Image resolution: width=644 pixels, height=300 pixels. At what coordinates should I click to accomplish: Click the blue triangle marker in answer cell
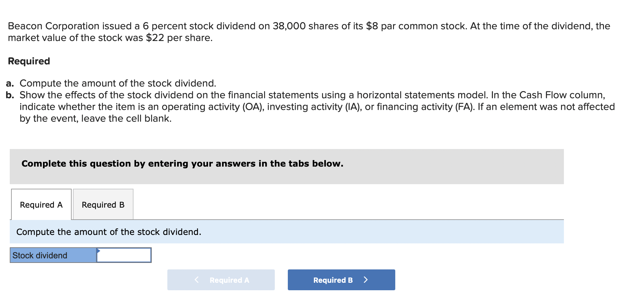pyautogui.click(x=99, y=251)
